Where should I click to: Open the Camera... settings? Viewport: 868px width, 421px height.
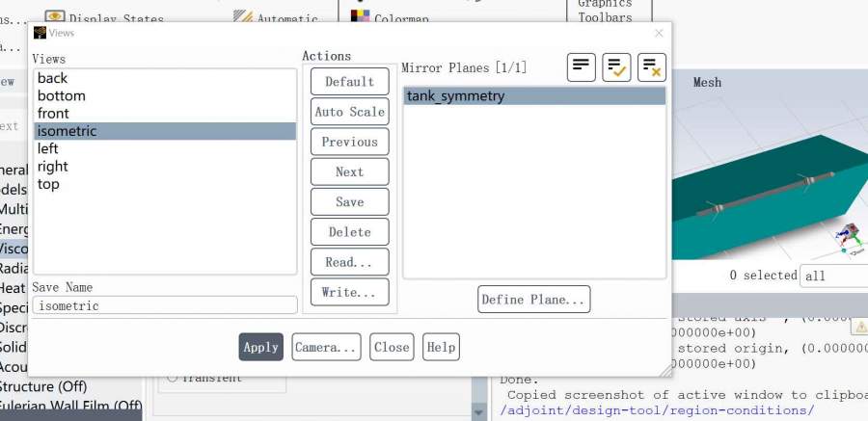(x=326, y=347)
